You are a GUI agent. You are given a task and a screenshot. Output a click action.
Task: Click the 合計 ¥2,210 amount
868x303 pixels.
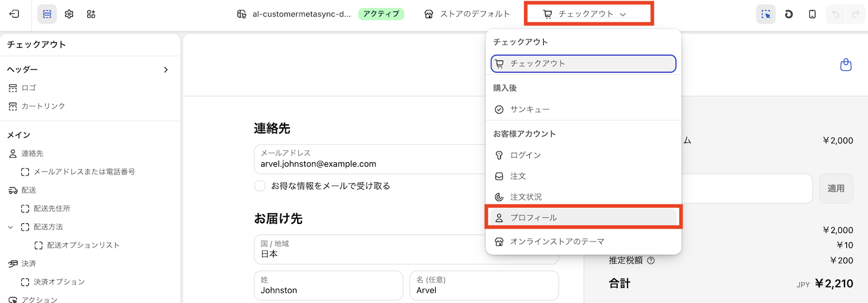click(834, 283)
